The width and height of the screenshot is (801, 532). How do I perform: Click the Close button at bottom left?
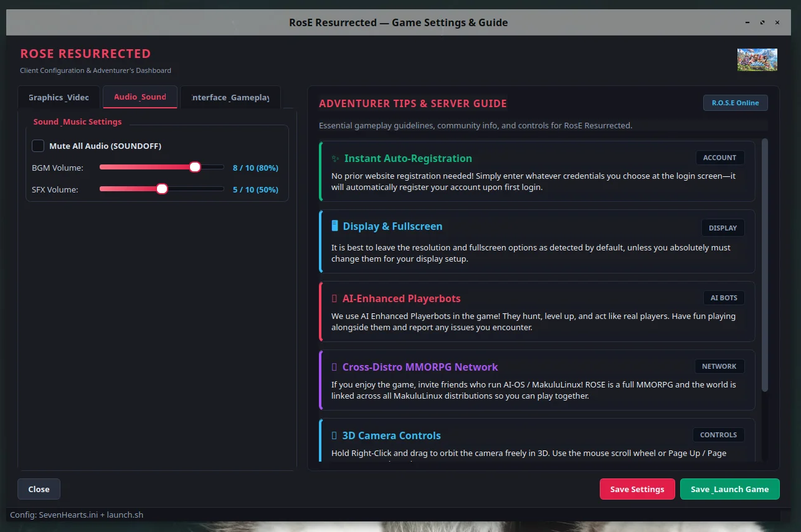click(x=39, y=489)
